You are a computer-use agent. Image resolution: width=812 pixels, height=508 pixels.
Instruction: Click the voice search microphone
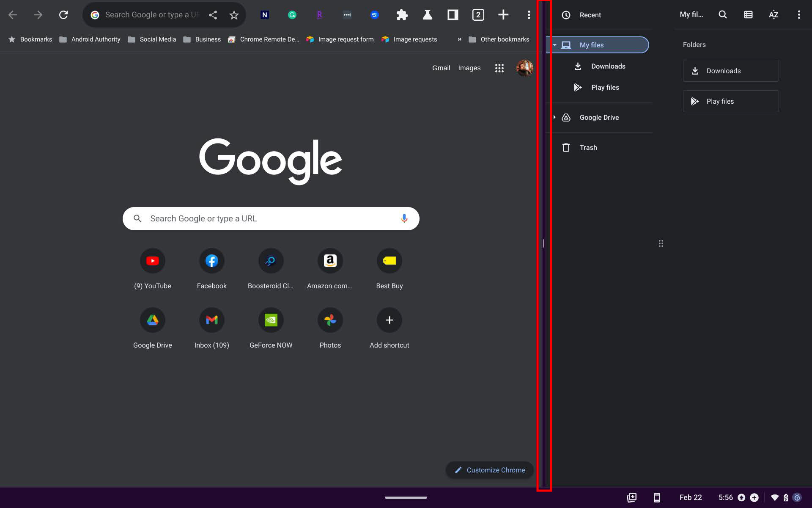point(404,218)
